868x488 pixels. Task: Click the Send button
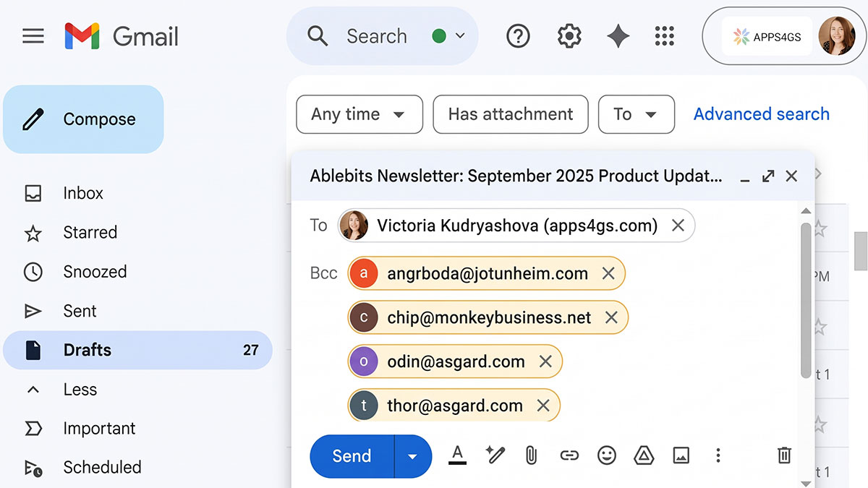click(x=352, y=456)
